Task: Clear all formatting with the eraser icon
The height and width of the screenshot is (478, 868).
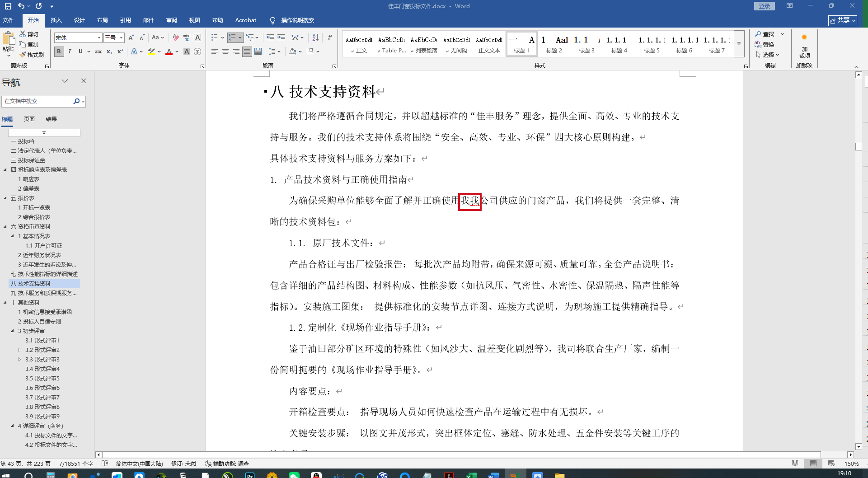Action: click(176, 38)
